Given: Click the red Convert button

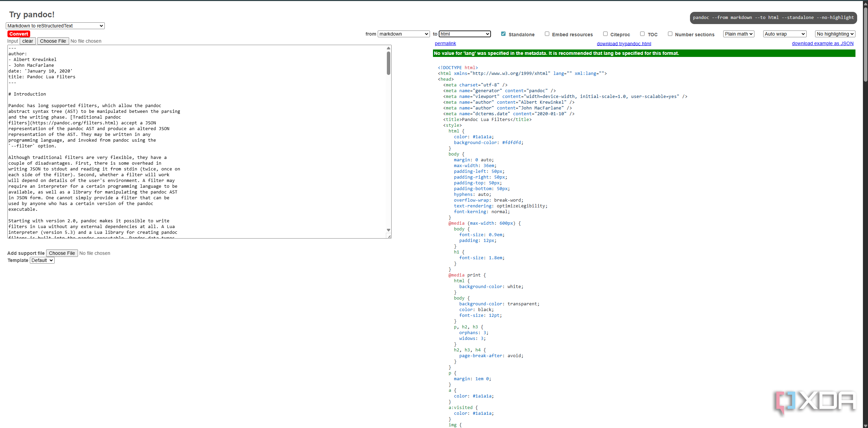Looking at the screenshot, I should click(x=19, y=34).
